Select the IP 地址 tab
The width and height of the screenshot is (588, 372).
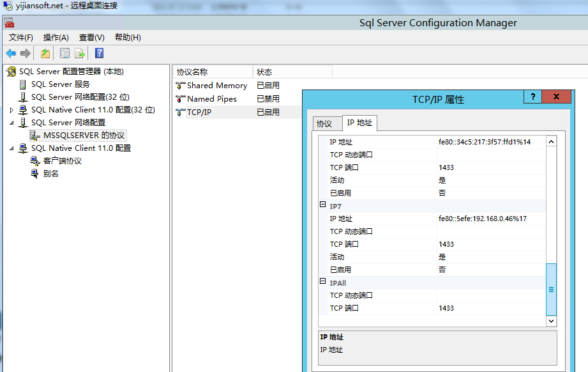pyautogui.click(x=359, y=123)
